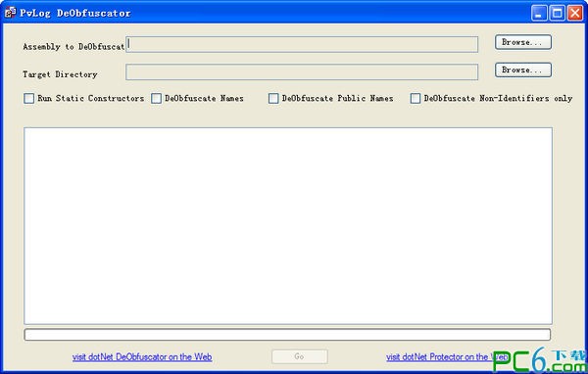Click inside the large output log area
Screen dimensions: 588x374
(x=288, y=225)
